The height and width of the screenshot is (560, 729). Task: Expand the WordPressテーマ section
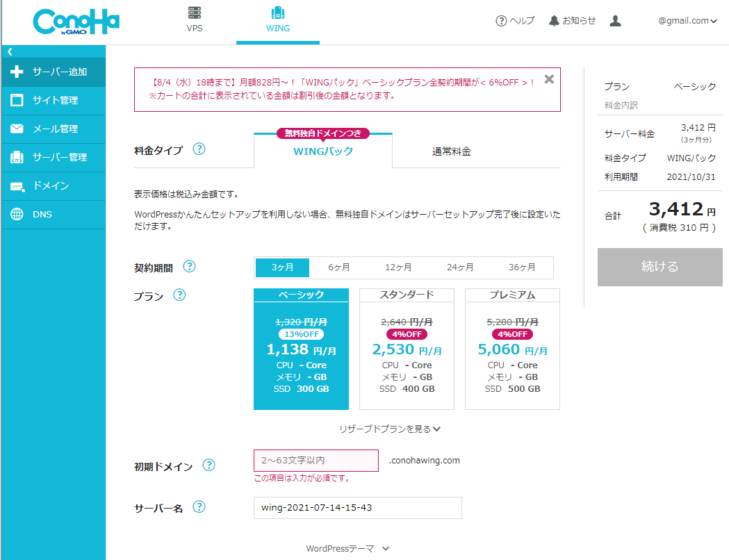347,549
